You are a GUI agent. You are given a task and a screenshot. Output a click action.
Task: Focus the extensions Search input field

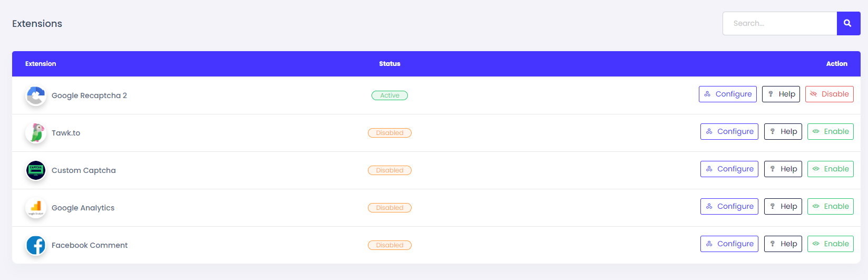tap(779, 23)
